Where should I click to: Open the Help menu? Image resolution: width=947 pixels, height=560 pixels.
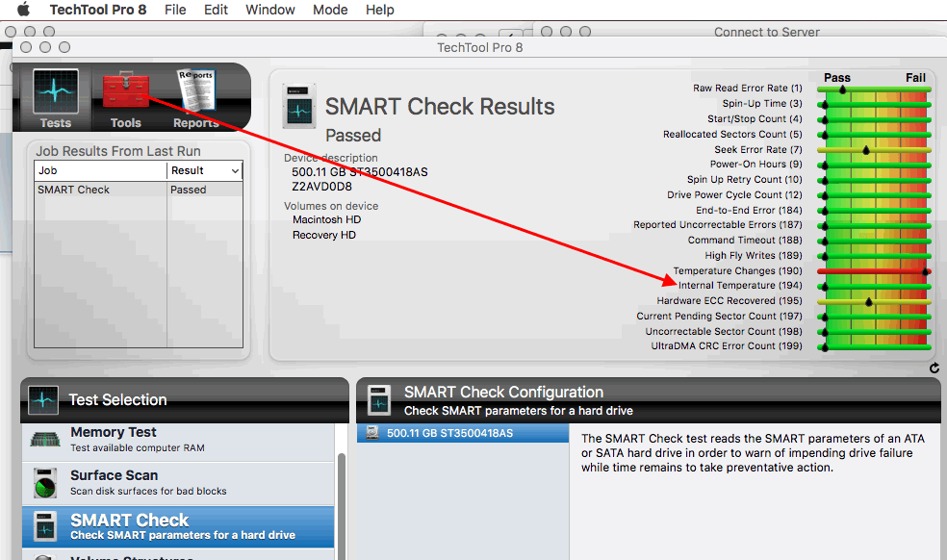coord(380,10)
